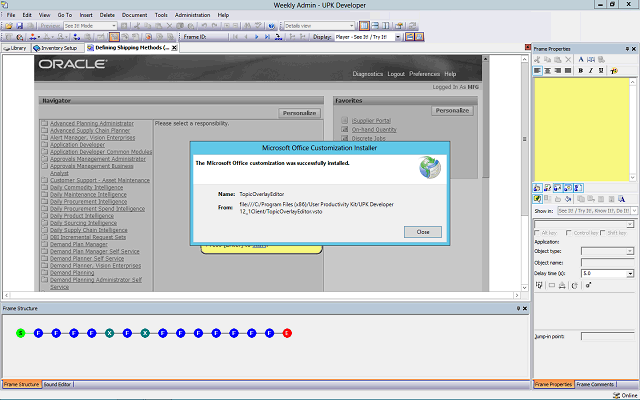Click the scissors Cut icon in main toolbar
640x400 pixels.
tap(137, 26)
